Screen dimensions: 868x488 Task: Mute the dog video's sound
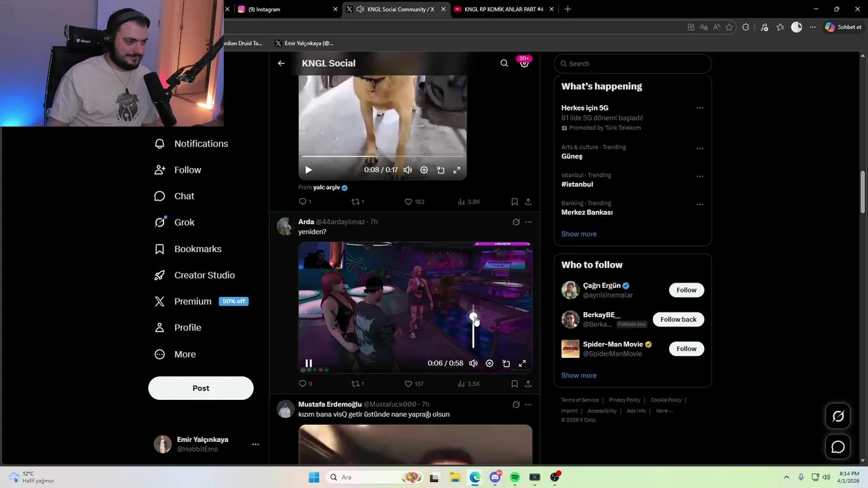[x=408, y=170]
